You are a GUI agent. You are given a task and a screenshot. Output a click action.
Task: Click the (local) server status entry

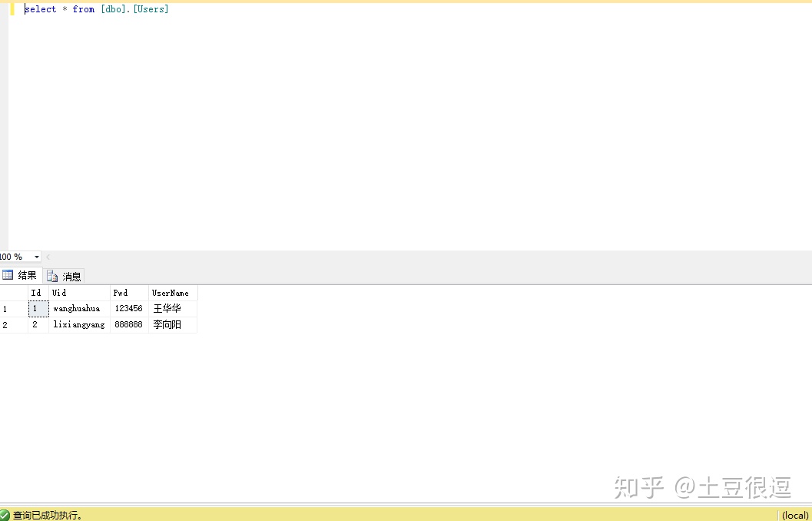pyautogui.click(x=795, y=516)
